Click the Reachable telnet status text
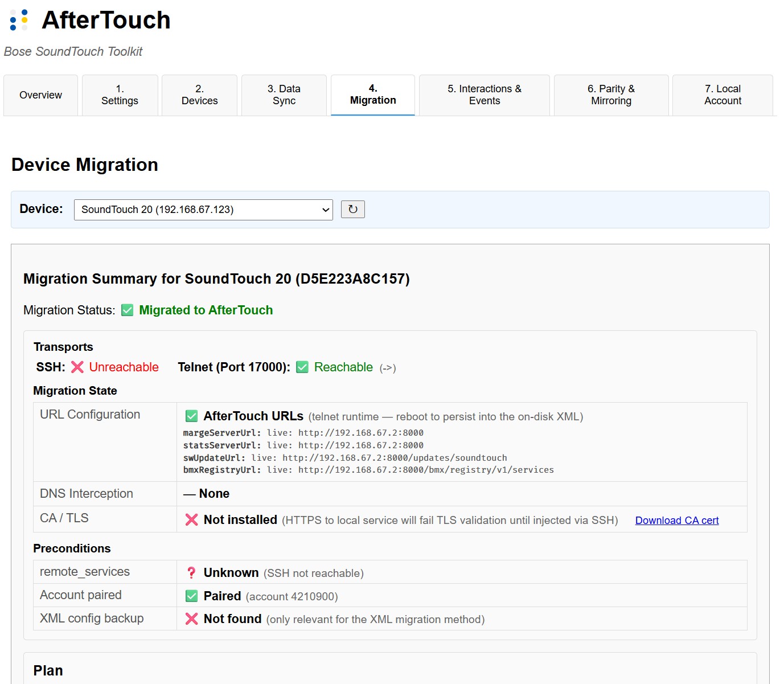Viewport: 784px width, 684px height. click(x=343, y=367)
